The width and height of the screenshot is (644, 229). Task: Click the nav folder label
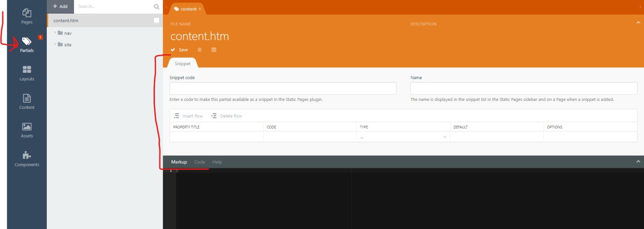click(x=68, y=33)
